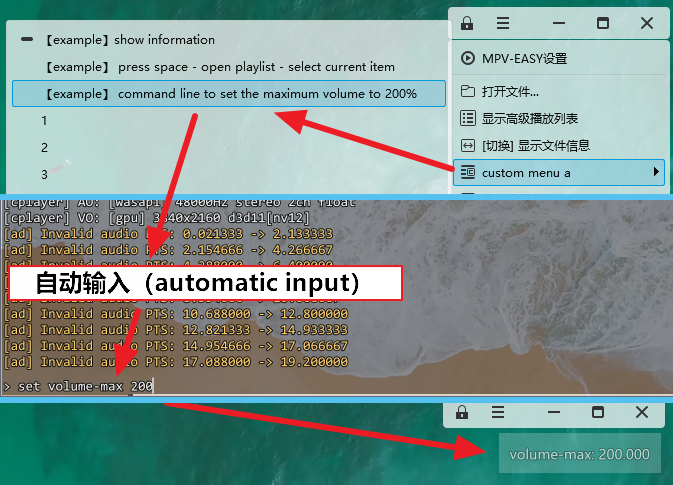Click the volume-max: 200.000 OSD message
The width and height of the screenshot is (673, 485).
[579, 454]
